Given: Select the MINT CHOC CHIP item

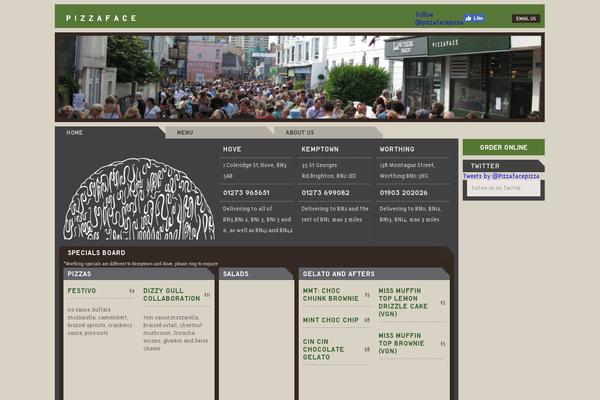Looking at the screenshot, I should click(x=331, y=320).
